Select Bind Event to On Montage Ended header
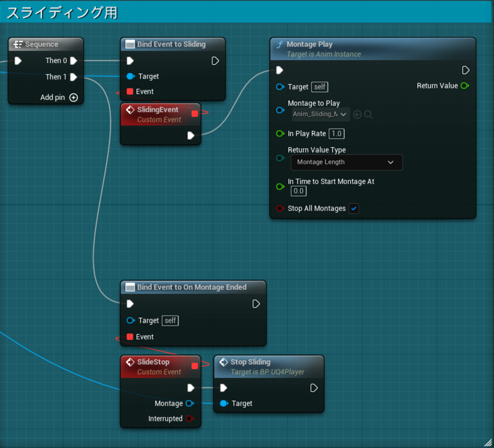This screenshot has width=494, height=448. [193, 287]
